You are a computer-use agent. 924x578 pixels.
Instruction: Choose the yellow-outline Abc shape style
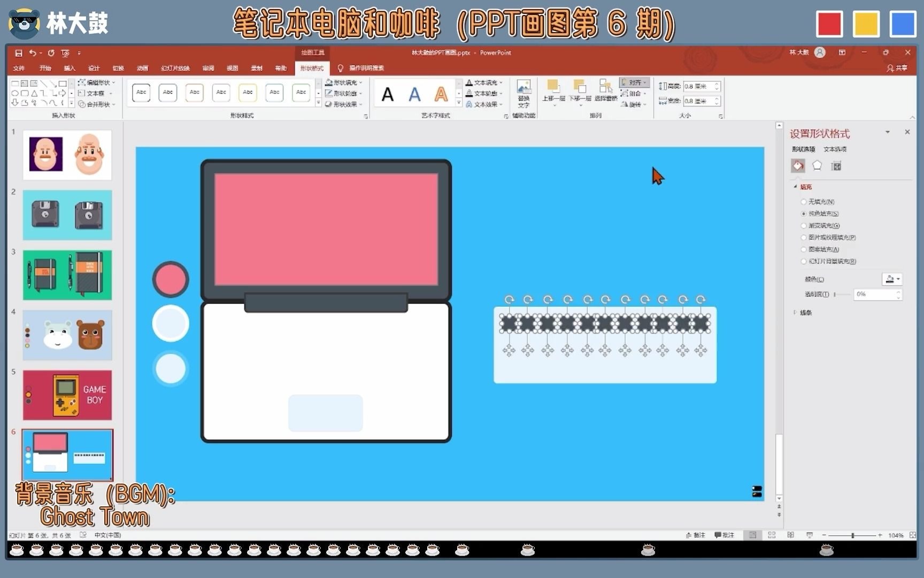coord(248,93)
